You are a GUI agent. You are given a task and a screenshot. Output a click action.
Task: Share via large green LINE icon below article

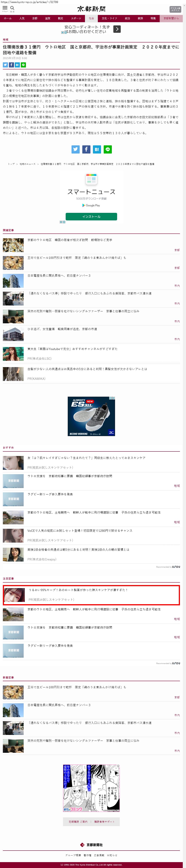click(x=108, y=149)
